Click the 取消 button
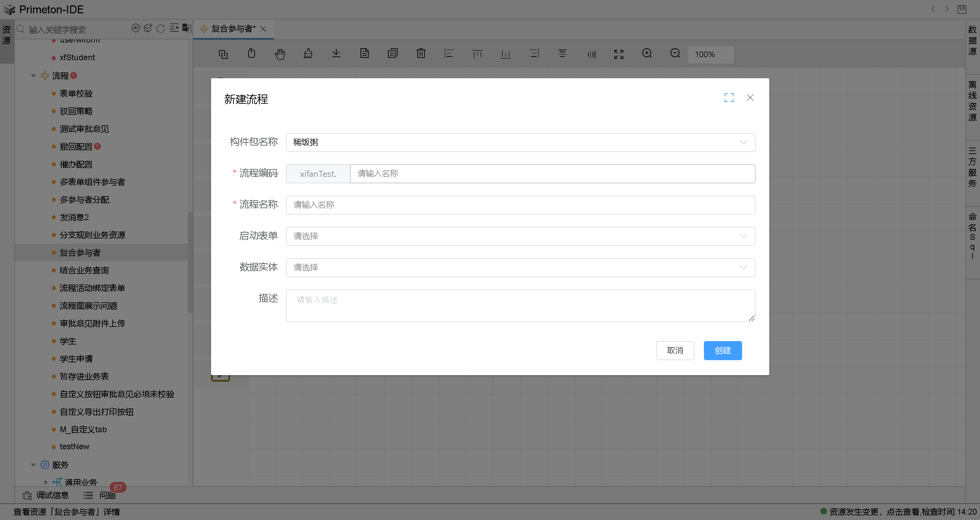This screenshot has width=980, height=520. (x=675, y=350)
